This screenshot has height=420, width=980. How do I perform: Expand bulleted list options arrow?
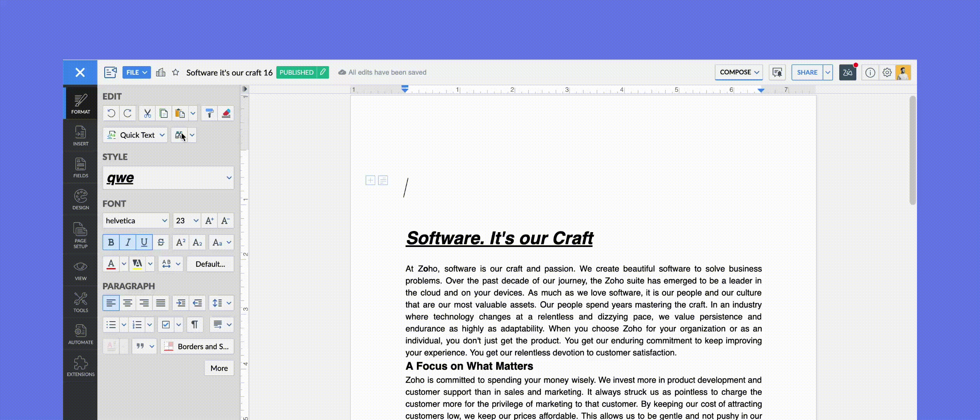pyautogui.click(x=124, y=325)
